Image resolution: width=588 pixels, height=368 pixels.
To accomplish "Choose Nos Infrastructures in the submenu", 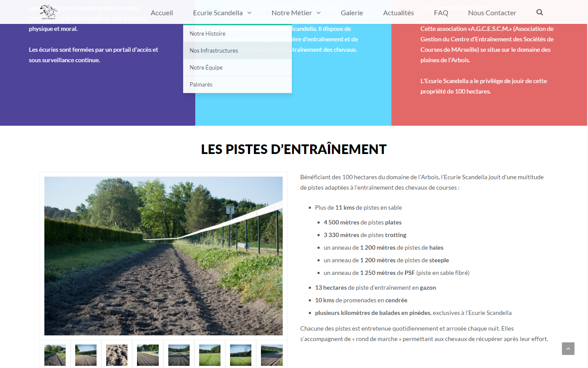I will pyautogui.click(x=214, y=50).
